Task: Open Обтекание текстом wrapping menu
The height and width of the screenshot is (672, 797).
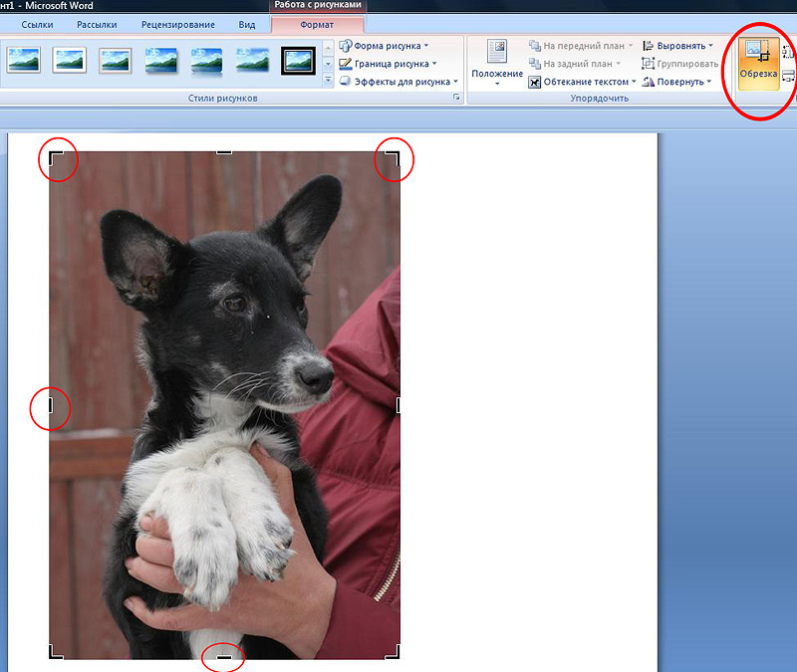Action: 582,82
